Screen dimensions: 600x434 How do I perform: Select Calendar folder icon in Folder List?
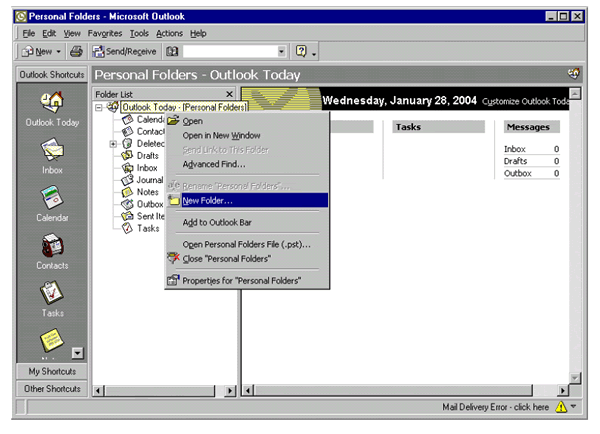[127, 120]
